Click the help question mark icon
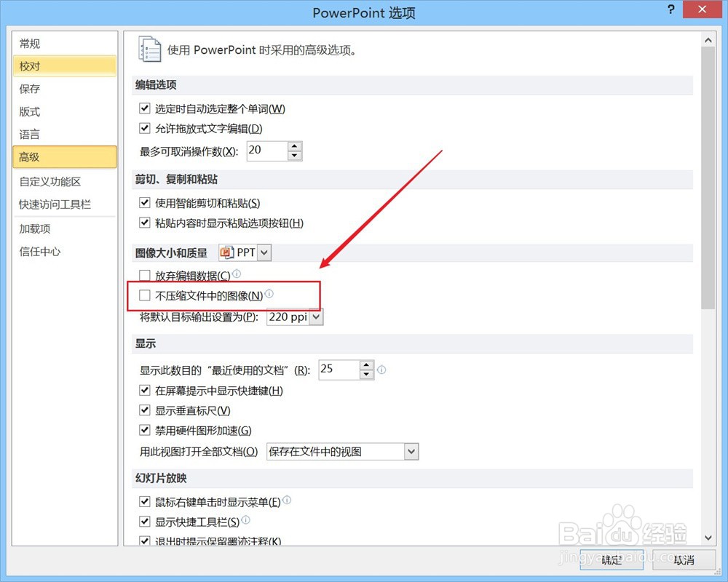This screenshot has height=582, width=728. 671,9
